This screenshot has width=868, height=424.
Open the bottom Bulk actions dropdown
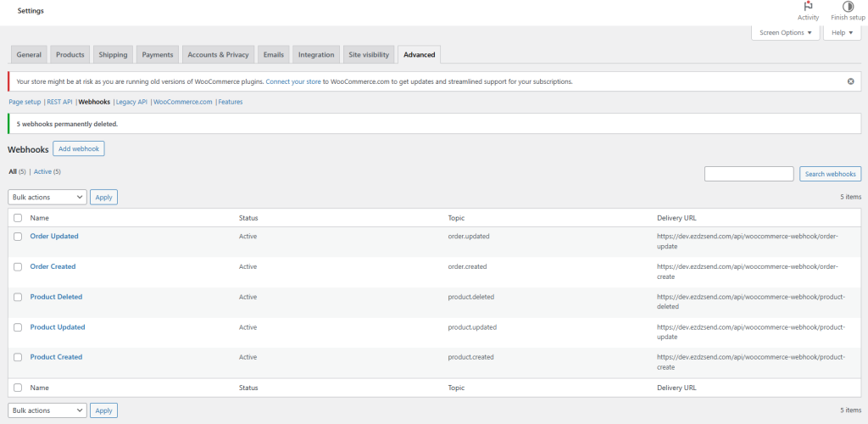47,410
